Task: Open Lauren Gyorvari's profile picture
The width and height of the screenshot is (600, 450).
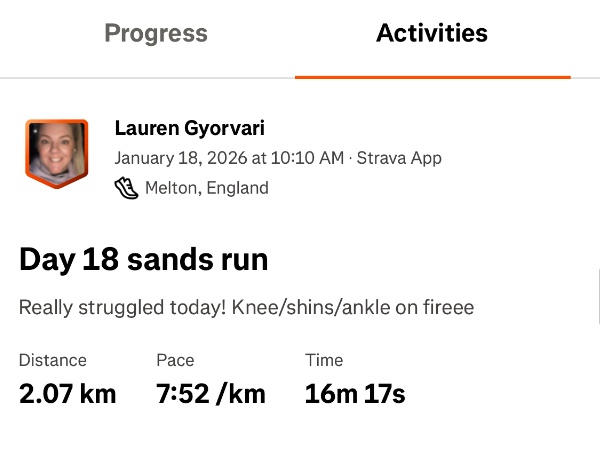Action: pyautogui.click(x=56, y=151)
